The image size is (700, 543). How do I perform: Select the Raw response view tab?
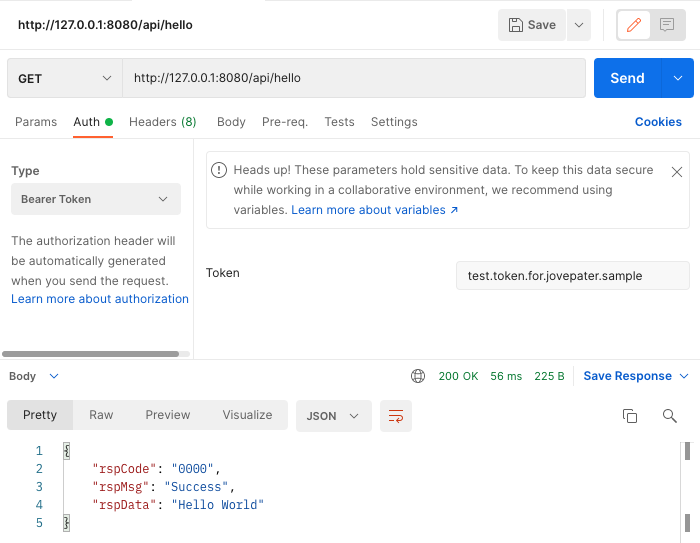pyautogui.click(x=101, y=415)
